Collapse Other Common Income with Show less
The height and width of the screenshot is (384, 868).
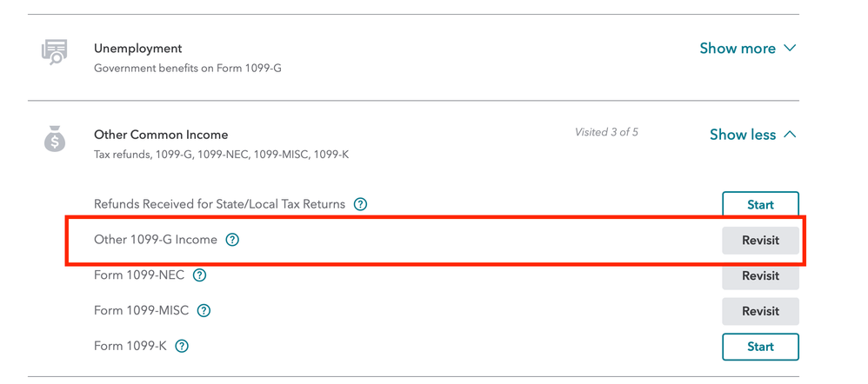pos(753,135)
